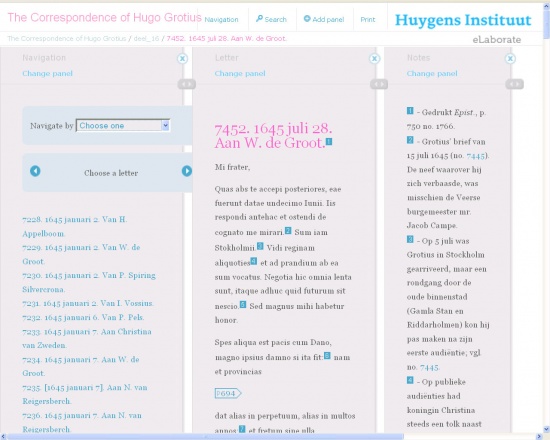The height and width of the screenshot is (440, 550).
Task: Go to next letter with right arrow
Action: click(x=187, y=171)
